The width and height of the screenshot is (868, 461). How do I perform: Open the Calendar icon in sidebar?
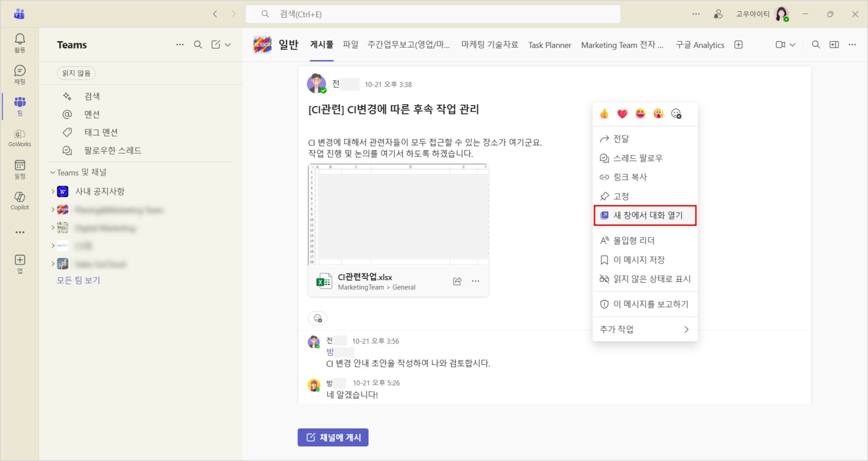[20, 169]
